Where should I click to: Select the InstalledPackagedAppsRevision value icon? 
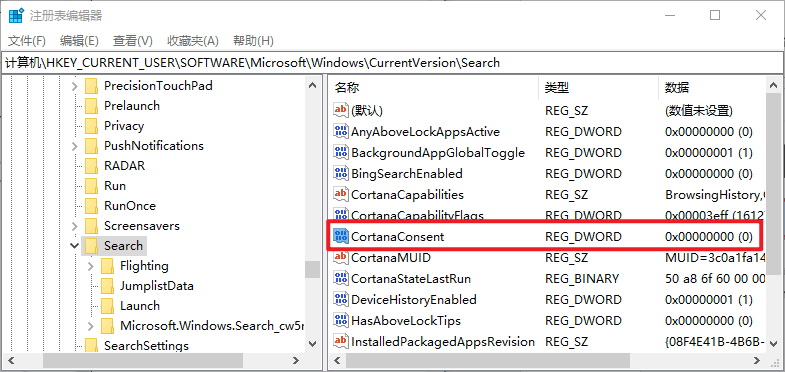(x=341, y=341)
